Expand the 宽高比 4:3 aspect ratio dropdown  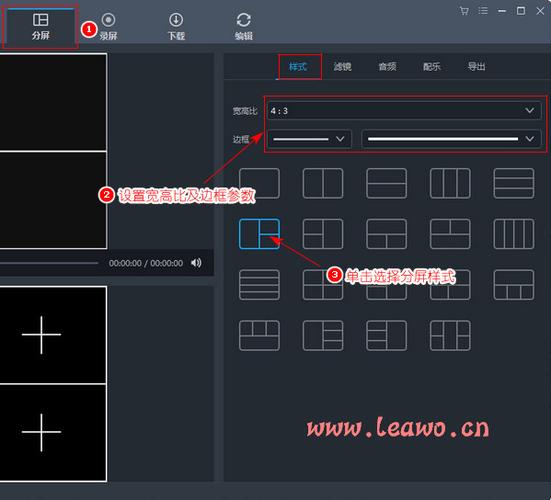404,111
